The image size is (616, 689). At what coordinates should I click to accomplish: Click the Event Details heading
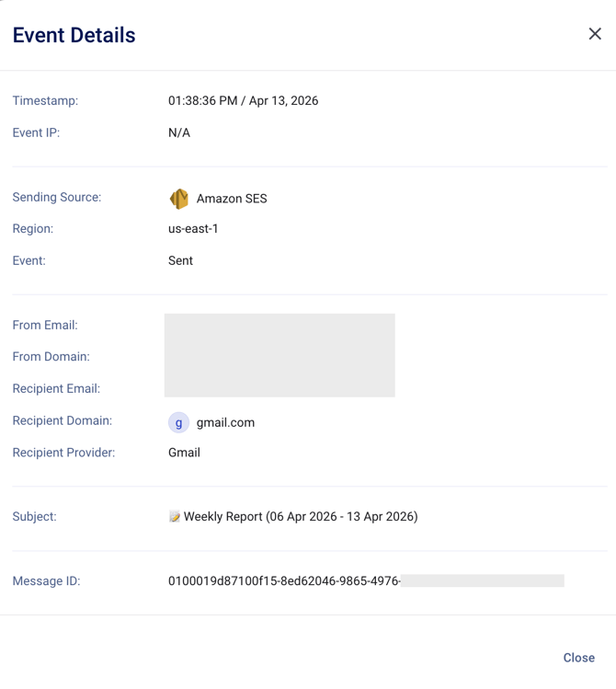click(74, 35)
